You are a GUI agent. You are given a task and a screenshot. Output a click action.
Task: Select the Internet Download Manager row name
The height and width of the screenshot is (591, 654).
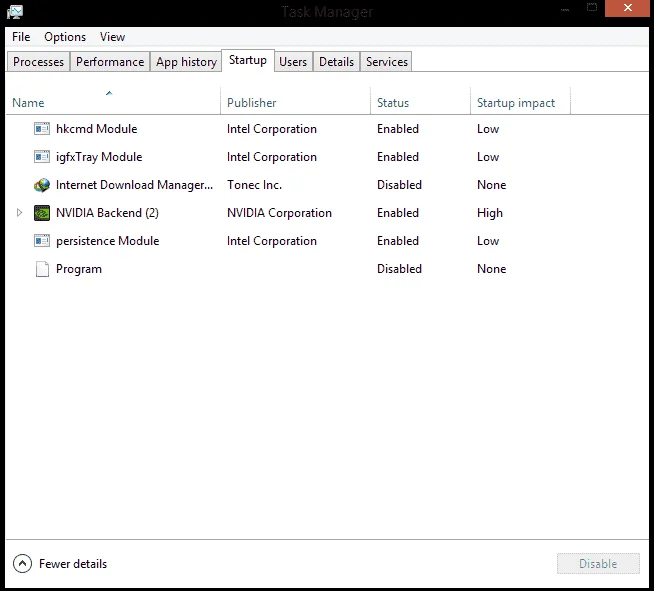134,185
